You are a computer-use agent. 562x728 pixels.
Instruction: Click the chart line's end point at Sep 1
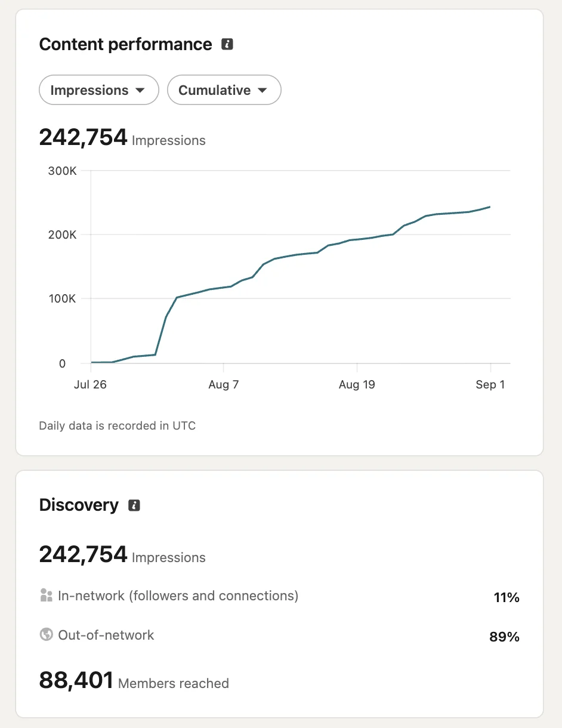pyautogui.click(x=490, y=207)
